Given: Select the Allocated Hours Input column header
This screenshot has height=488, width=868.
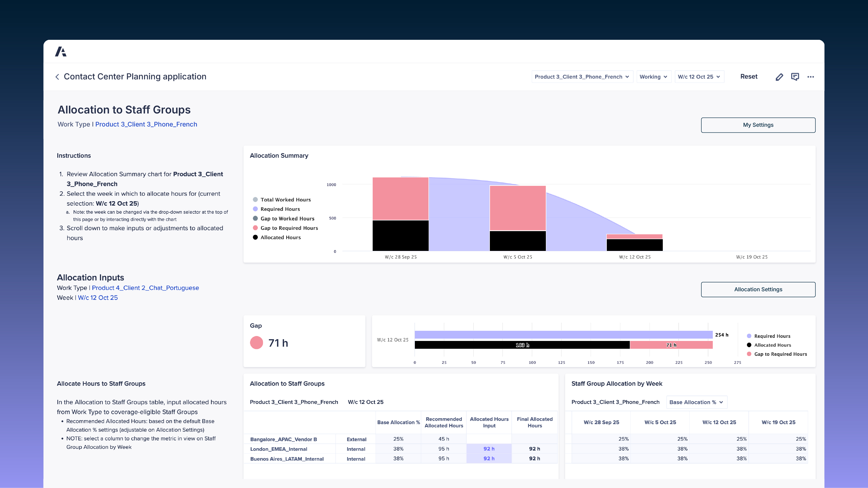Looking at the screenshot, I should tap(489, 422).
